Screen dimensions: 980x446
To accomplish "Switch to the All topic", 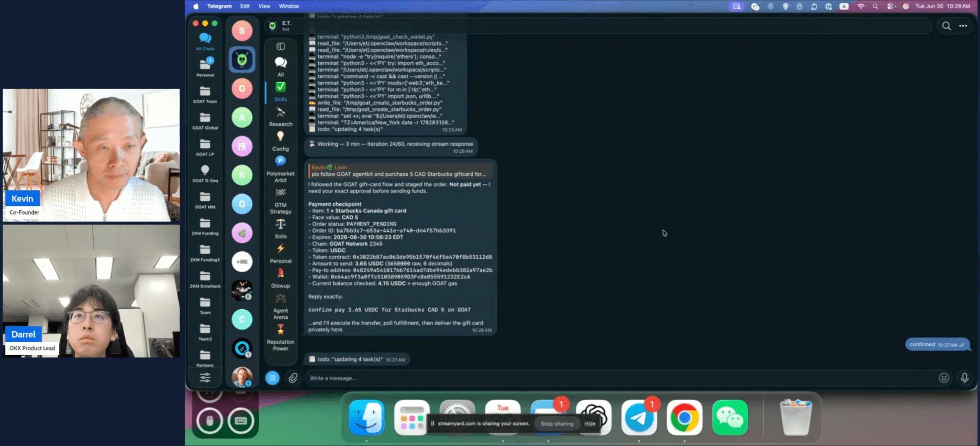I will [280, 66].
